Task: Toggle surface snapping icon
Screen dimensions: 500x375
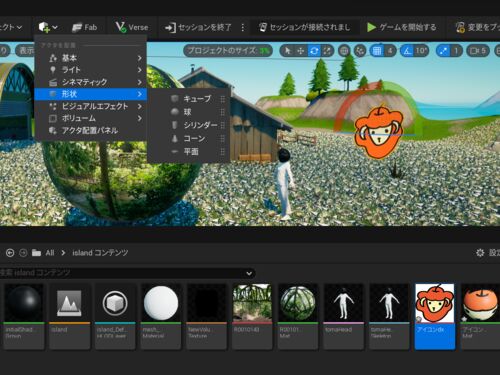Action: pos(360,51)
